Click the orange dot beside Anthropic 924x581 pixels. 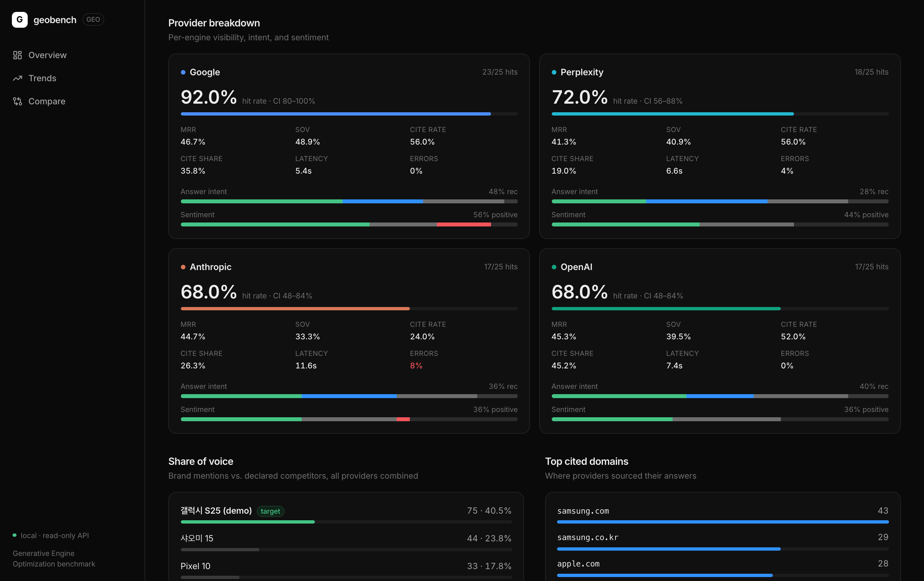tap(183, 267)
